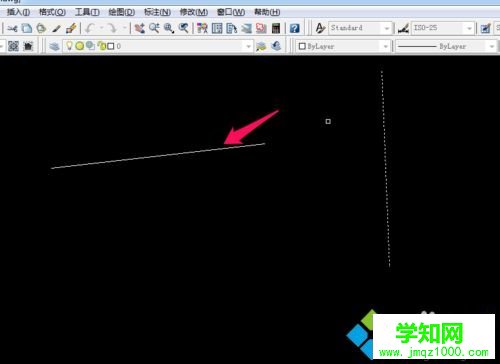Open the 标注(N) menu

pos(157,12)
